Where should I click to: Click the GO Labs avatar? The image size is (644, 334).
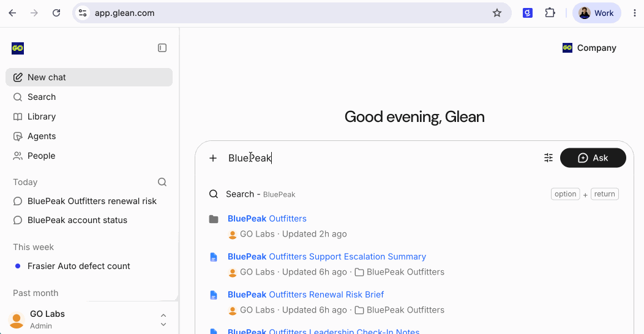pos(17,320)
